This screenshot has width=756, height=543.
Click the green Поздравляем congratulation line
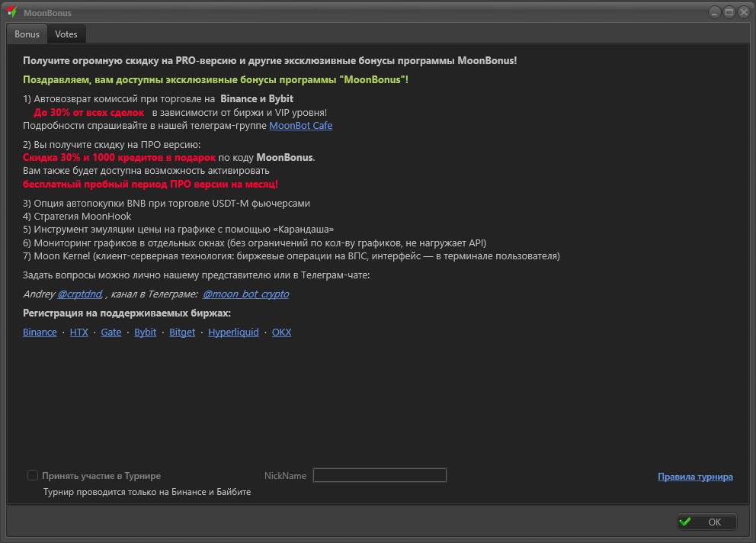click(x=216, y=79)
